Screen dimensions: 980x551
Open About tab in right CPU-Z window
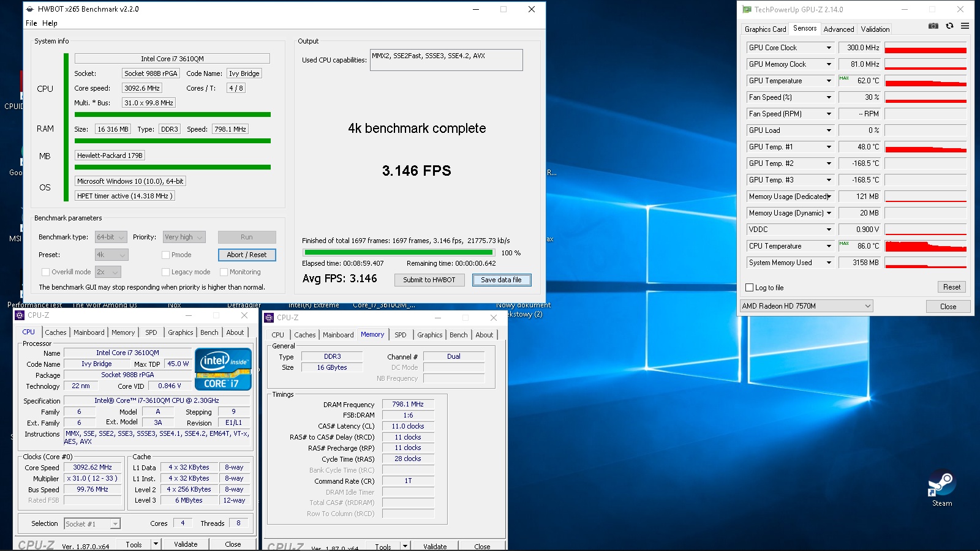coord(484,335)
